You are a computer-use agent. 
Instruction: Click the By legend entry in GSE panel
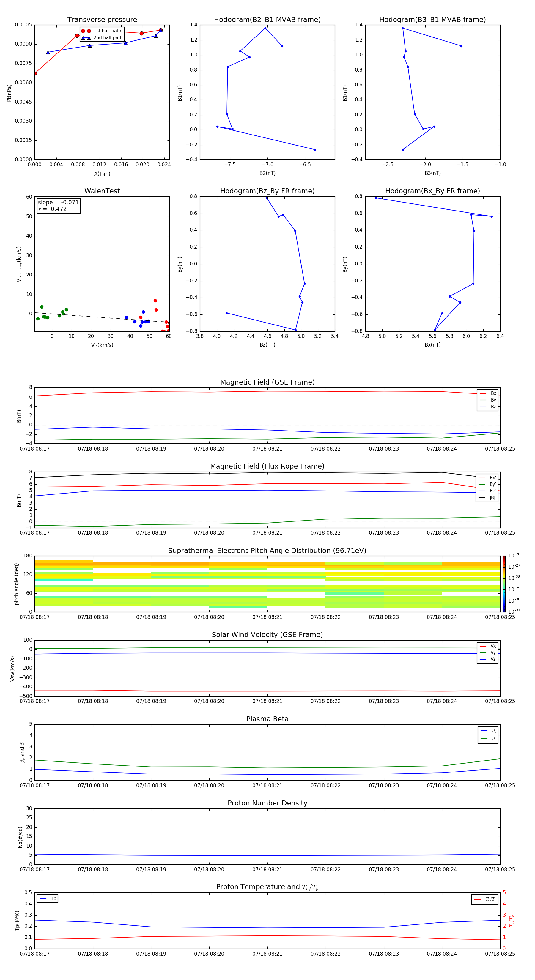coord(488,400)
